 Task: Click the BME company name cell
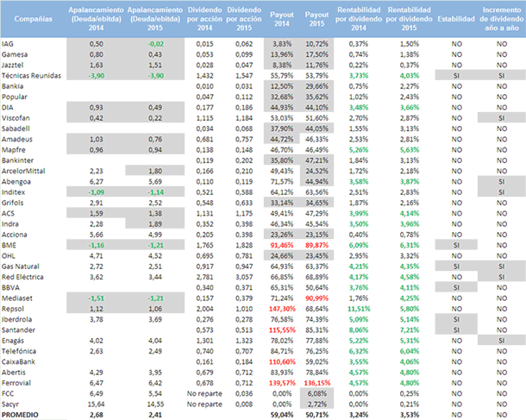tap(9, 245)
